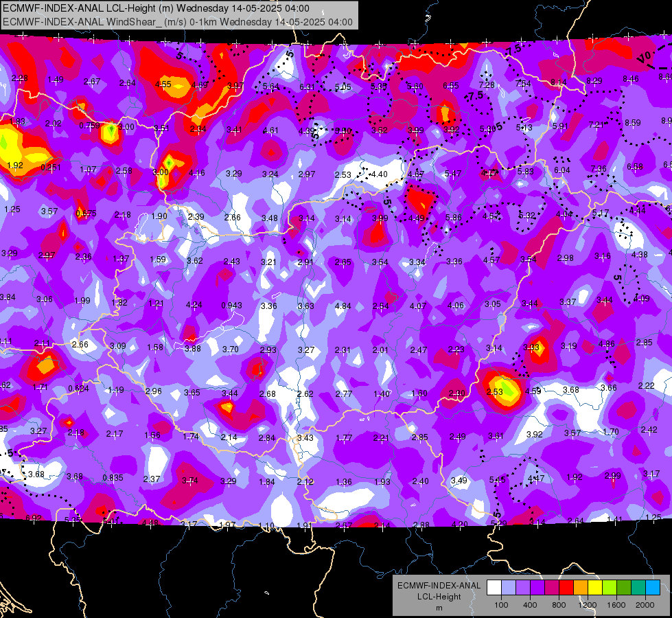Click the legend tick label 800

pos(559,605)
